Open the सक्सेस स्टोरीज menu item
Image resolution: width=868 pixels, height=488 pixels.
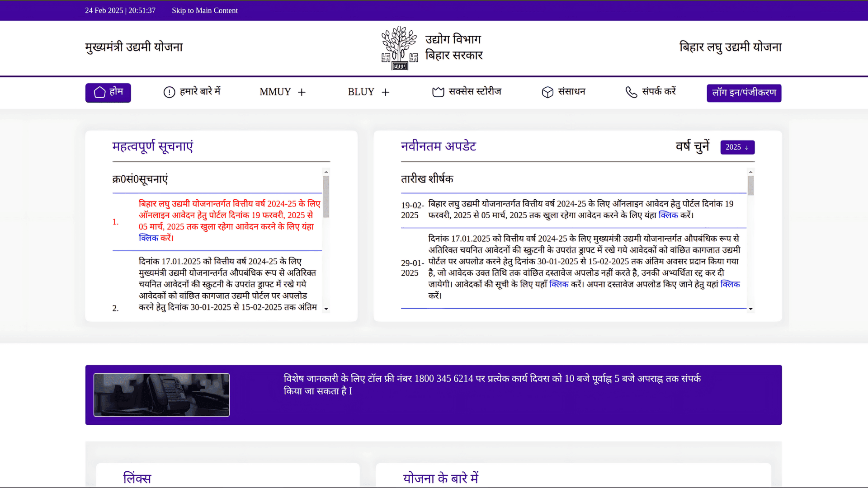(475, 92)
